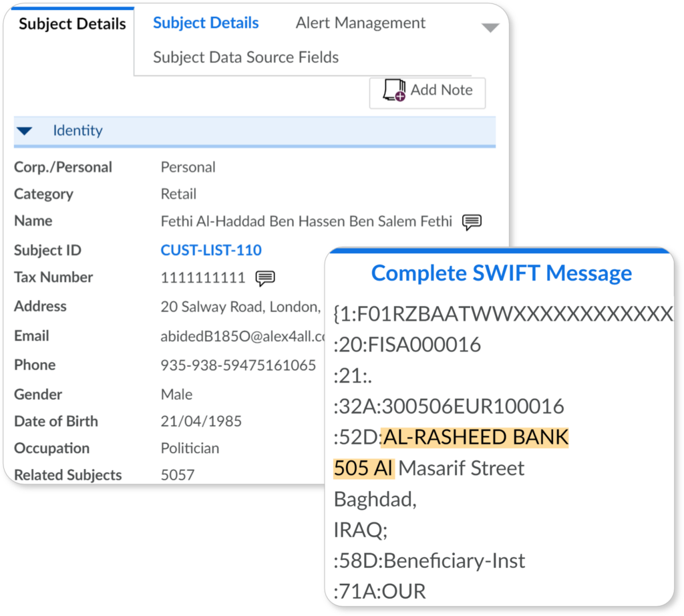Click the highlighted 505 Al text
The height and width of the screenshot is (616, 684).
(364, 468)
